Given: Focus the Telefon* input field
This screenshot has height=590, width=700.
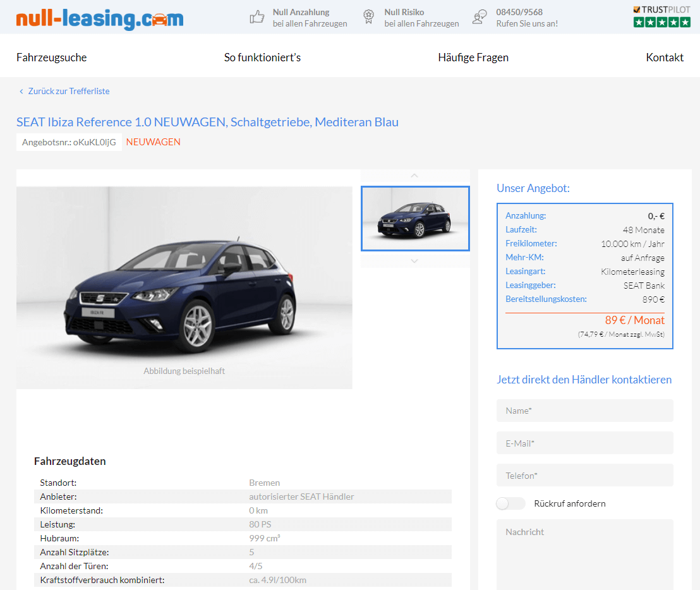Looking at the screenshot, I should tap(585, 475).
